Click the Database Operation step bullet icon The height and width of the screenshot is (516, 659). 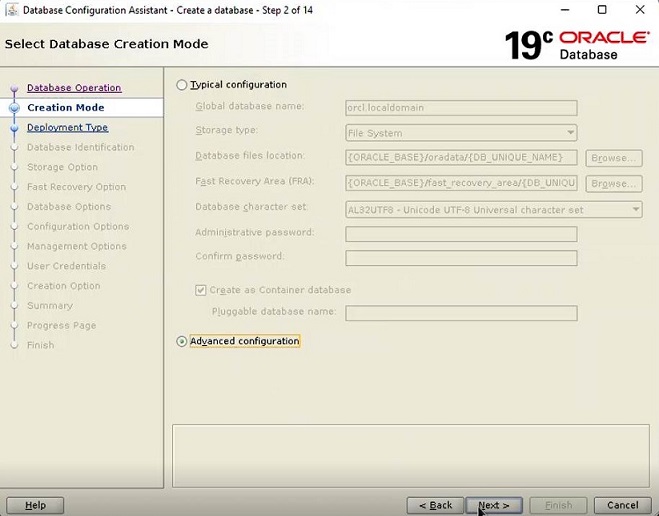pos(14,88)
